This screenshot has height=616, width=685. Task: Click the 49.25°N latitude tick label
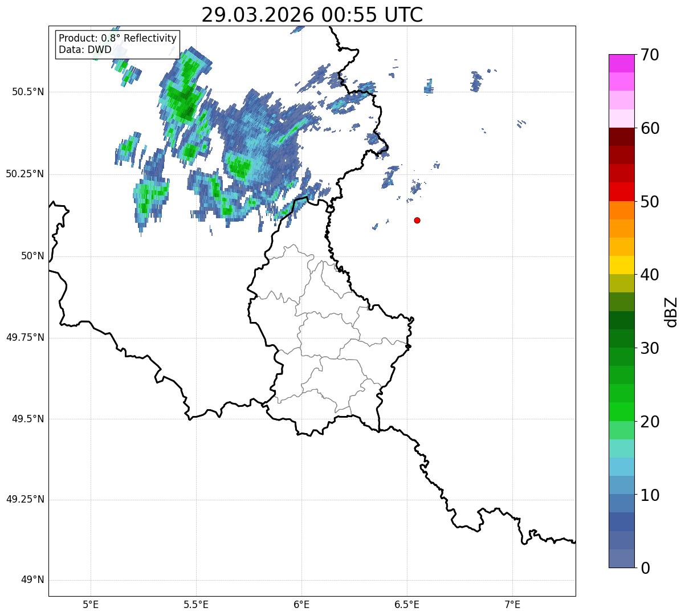click(x=25, y=500)
